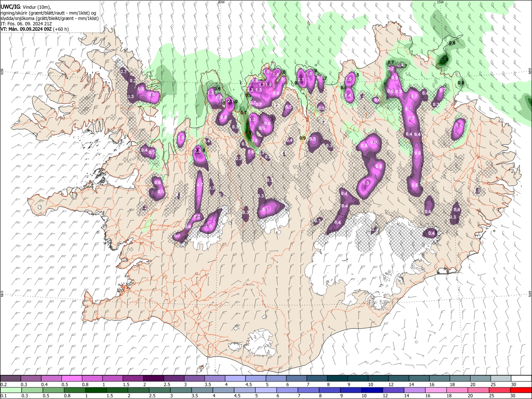Click the 'UWC/IG' title text
Viewport: 532px width, 399px height.
[10, 7]
